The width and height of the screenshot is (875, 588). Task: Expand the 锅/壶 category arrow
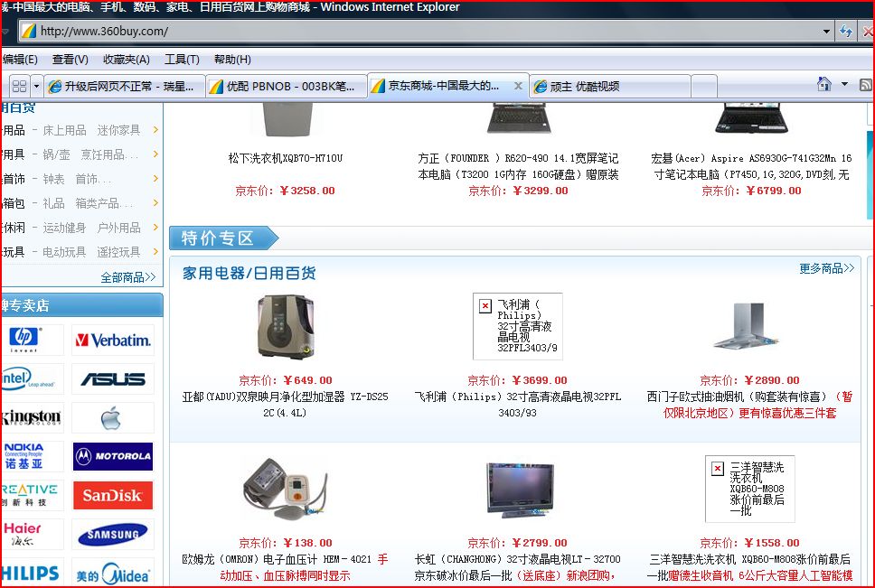click(x=155, y=154)
